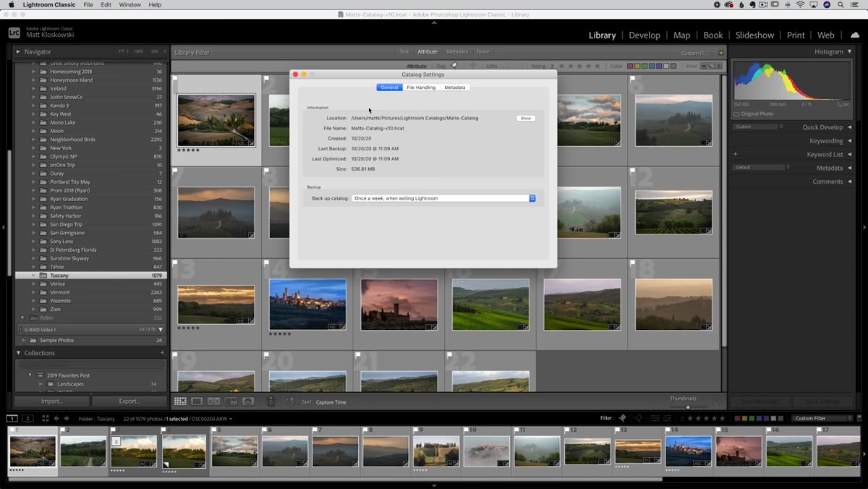Select None in Library Filter bar
The image size is (868, 489).
[483, 52]
